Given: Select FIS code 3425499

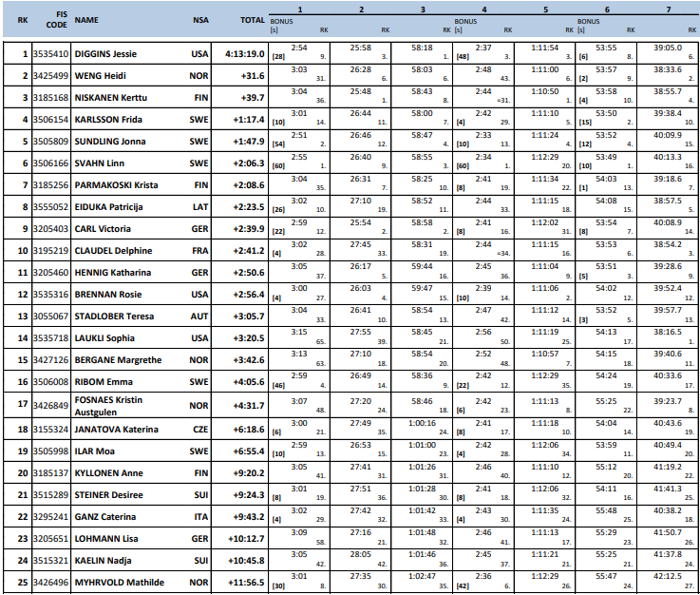Looking at the screenshot, I should click(x=51, y=76).
